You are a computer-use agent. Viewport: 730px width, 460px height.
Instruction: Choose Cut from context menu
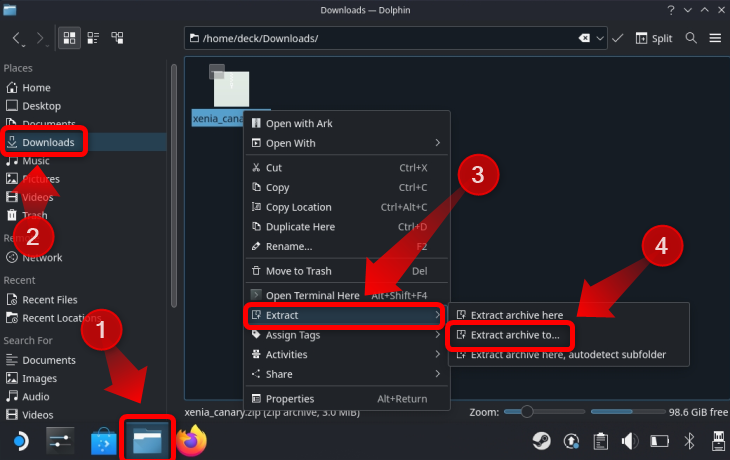(347, 168)
